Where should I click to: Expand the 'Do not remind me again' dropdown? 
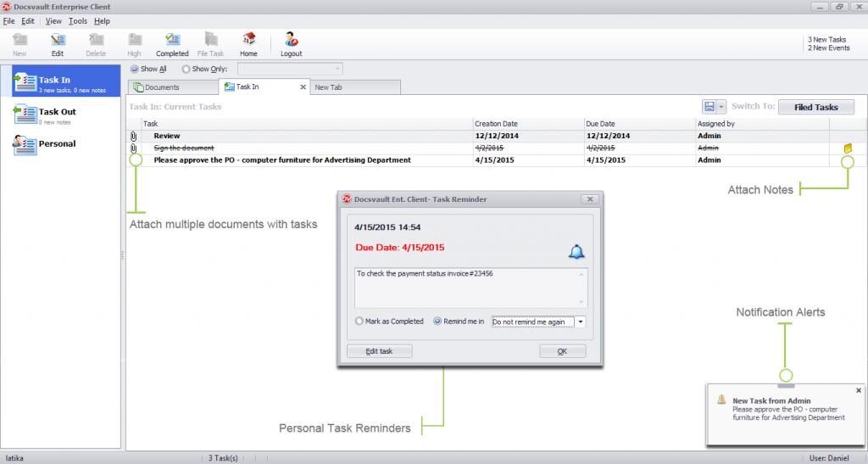(581, 322)
